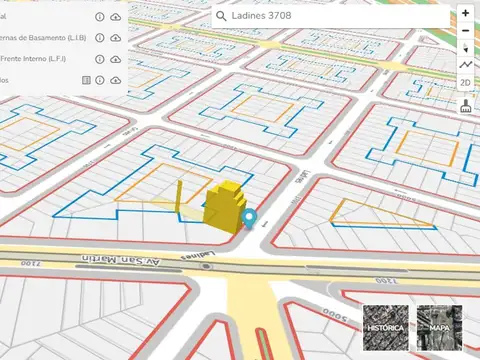This screenshot has height=360, width=480.
Task: Reset map orientation with the compass
Action: tap(465, 48)
